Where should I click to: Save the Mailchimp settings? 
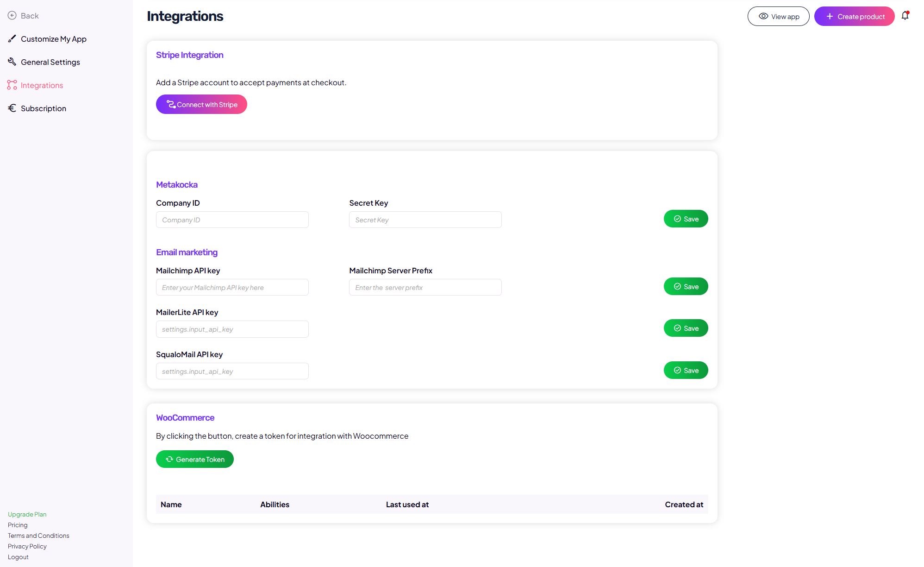pyautogui.click(x=686, y=286)
